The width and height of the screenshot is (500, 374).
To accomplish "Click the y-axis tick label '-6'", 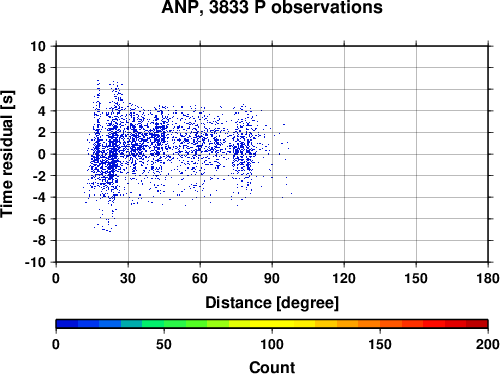I will click(x=39, y=219).
